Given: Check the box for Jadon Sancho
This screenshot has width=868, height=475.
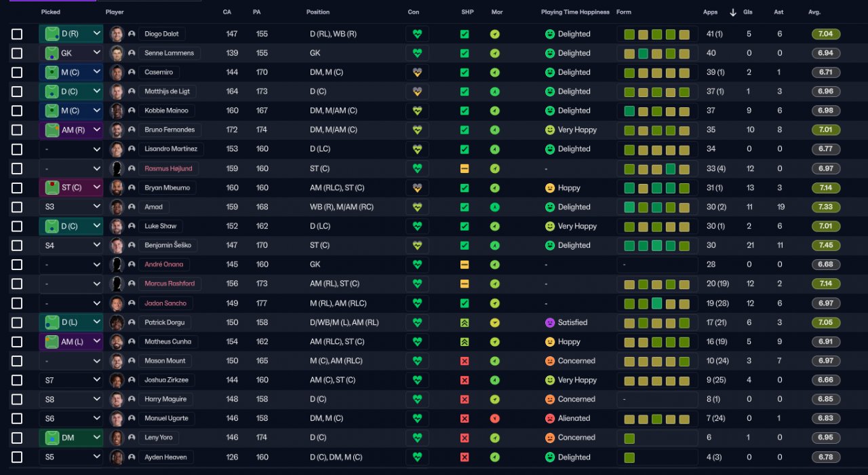Looking at the screenshot, I should [17, 303].
